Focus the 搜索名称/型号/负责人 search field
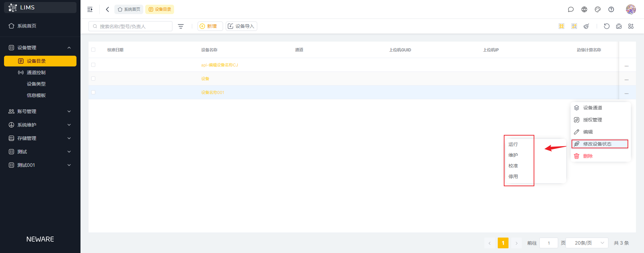This screenshot has height=253, width=644. pyautogui.click(x=130, y=26)
